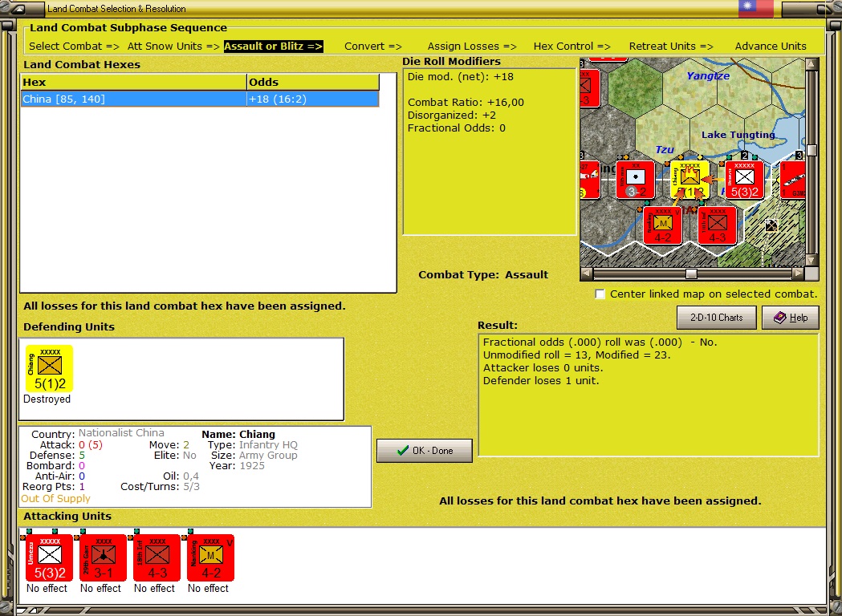Open the 2-D-10 Charts
This screenshot has width=842, height=616.
(716, 318)
